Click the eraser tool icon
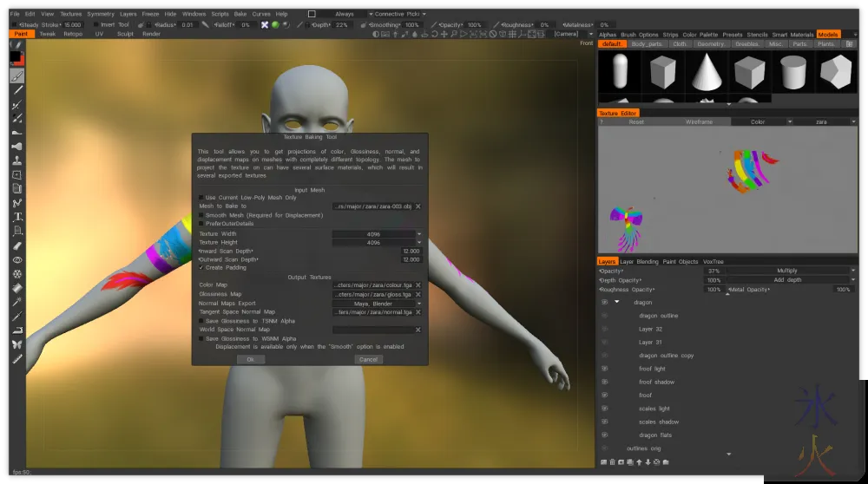 (x=17, y=245)
